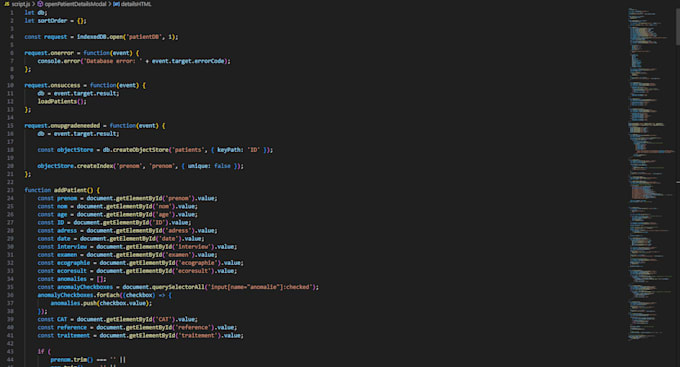The height and width of the screenshot is (367, 680).
Task: Click the 'patientDB' string on line 4
Action: [x=144, y=37]
